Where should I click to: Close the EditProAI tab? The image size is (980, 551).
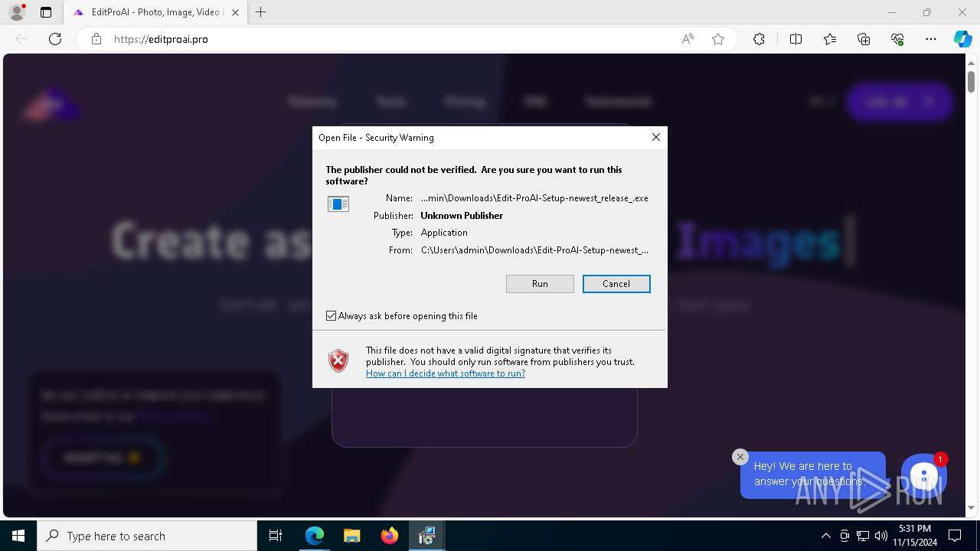click(x=235, y=12)
